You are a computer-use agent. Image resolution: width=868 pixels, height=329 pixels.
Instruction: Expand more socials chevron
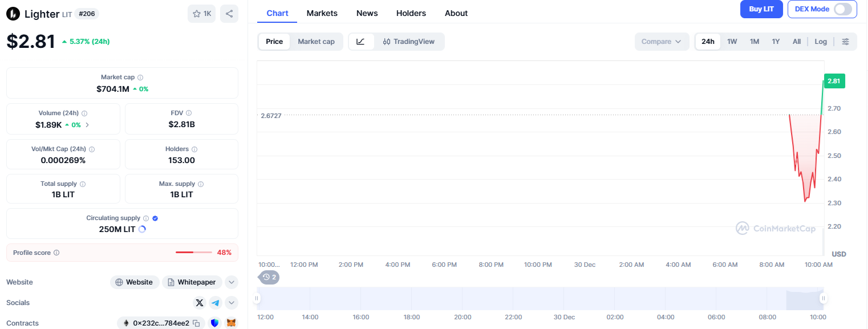[231, 303]
